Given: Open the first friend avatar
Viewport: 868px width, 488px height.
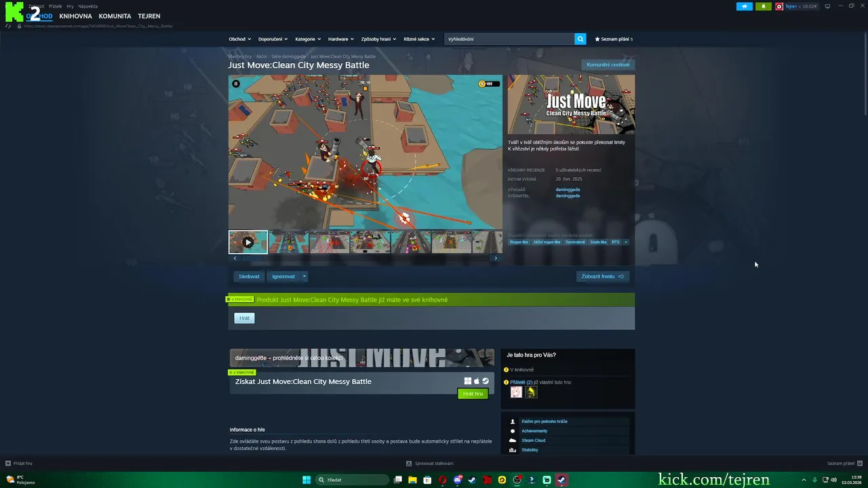Looking at the screenshot, I should (516, 392).
